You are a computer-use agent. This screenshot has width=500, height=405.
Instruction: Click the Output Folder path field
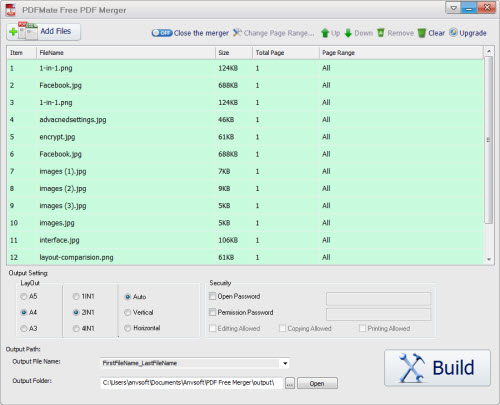pos(191,383)
